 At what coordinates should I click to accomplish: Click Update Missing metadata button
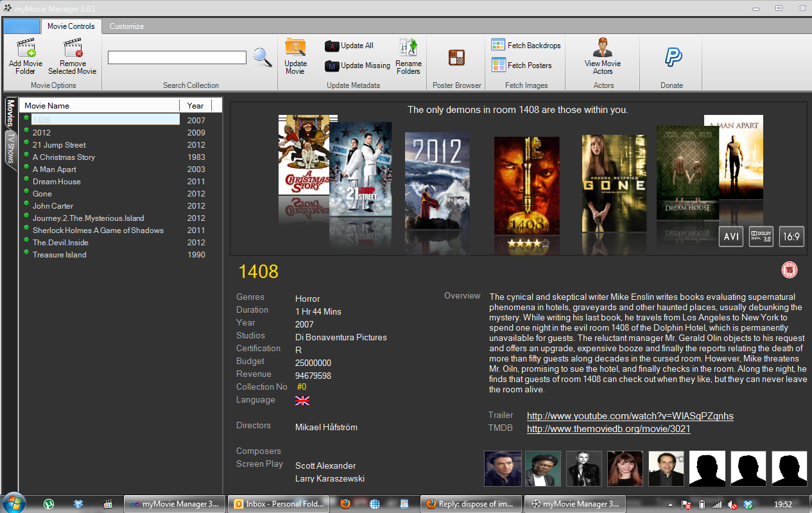click(x=358, y=65)
